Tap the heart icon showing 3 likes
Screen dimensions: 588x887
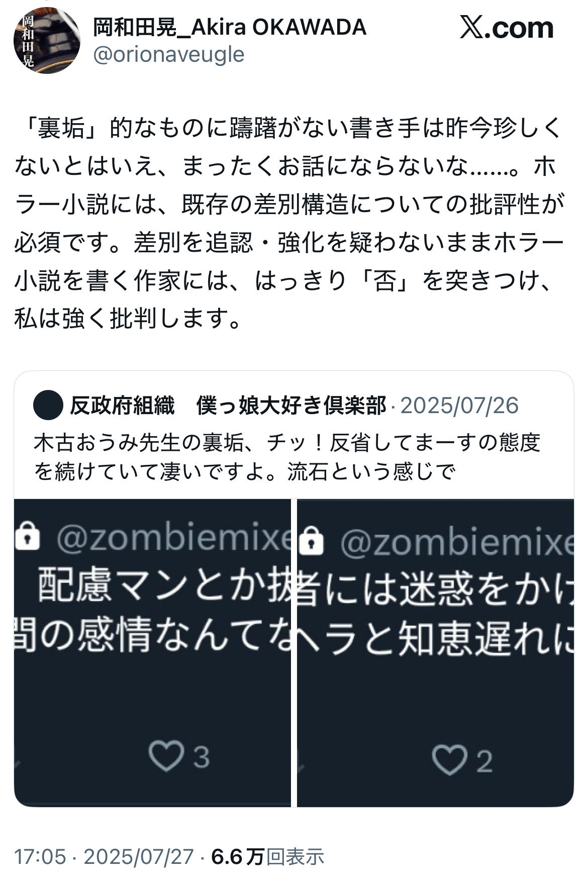pyautogui.click(x=165, y=756)
